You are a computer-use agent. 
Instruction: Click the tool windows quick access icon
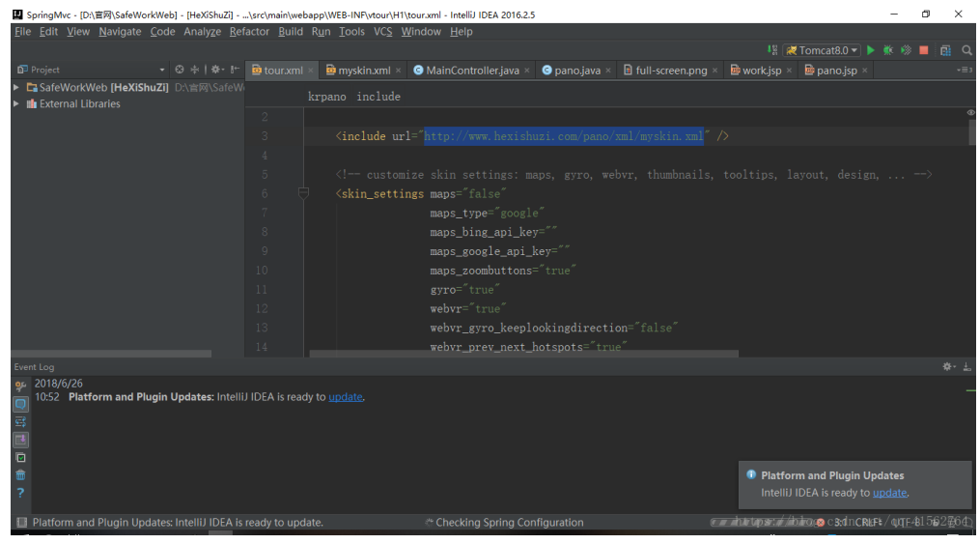[22, 522]
